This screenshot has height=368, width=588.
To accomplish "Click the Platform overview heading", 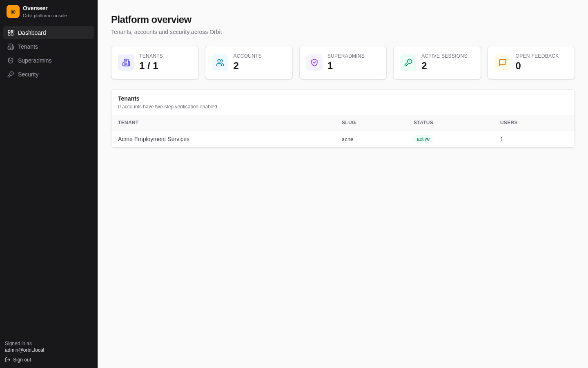I will 151,20.
